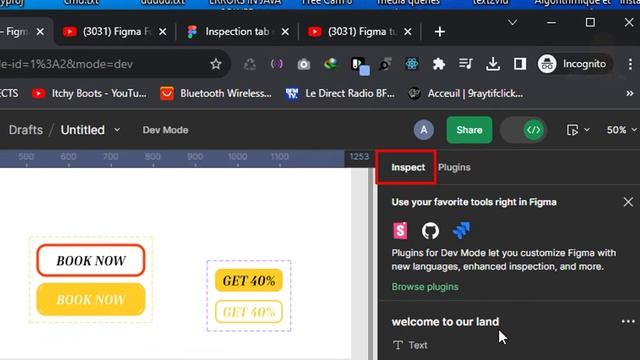
Task: Open the colorful globe extension icon
Action: [x=330, y=64]
